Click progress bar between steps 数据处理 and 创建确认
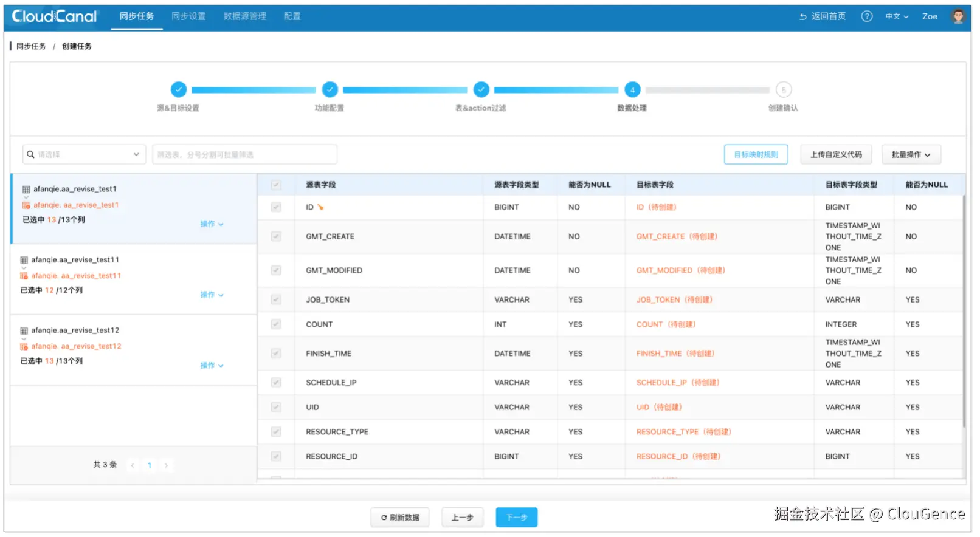 [708, 90]
